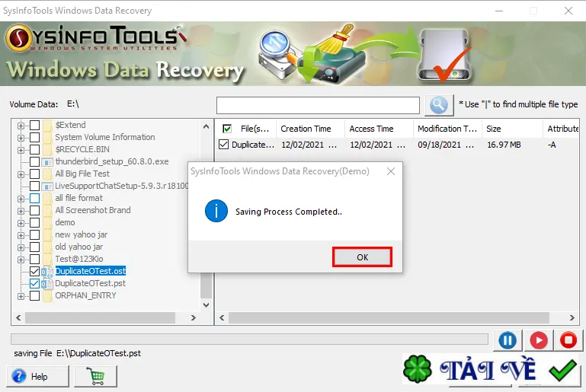Image resolution: width=586 pixels, height=392 pixels.
Task: Click the 09/18/2021 modification cell
Action: click(x=447, y=145)
